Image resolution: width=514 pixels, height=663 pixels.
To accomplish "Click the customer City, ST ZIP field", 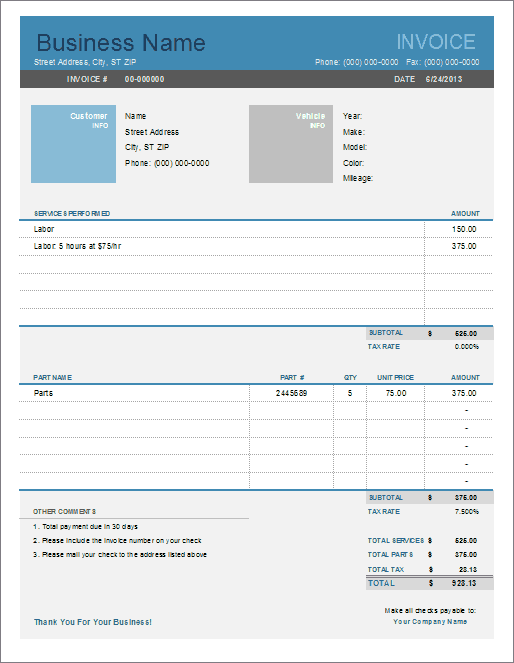I will pyautogui.click(x=147, y=147).
